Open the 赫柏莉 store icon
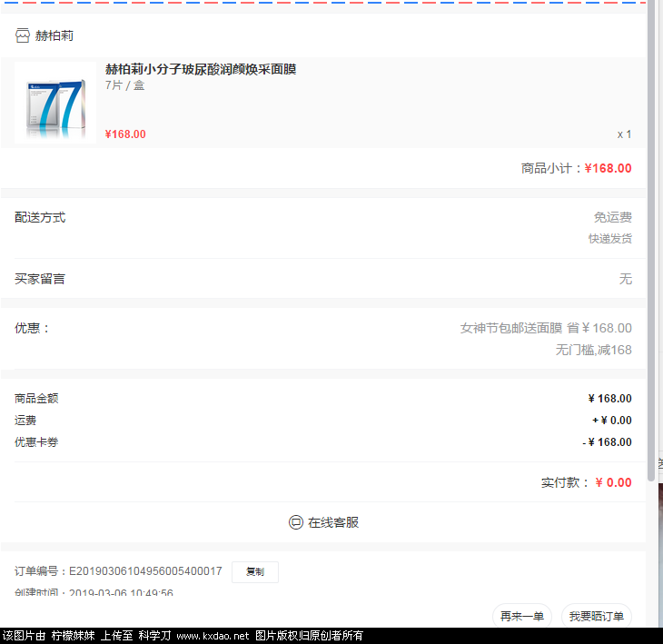This screenshot has height=644, width=663. pos(23,35)
